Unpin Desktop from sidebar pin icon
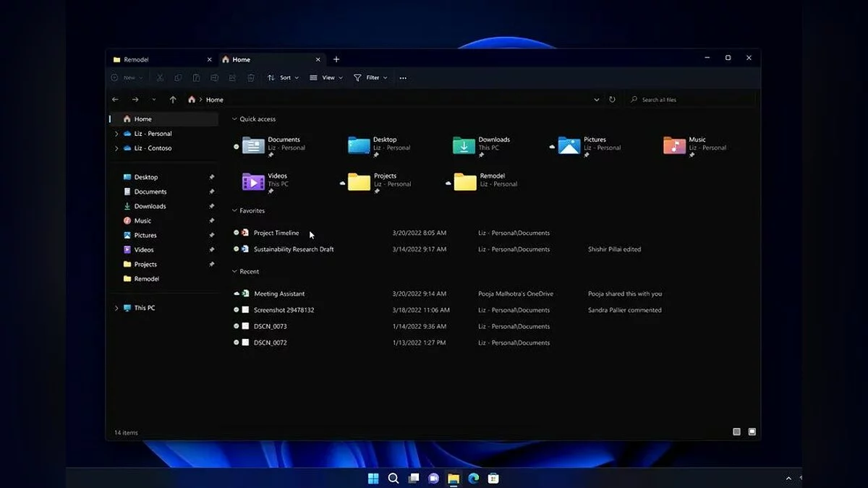868x488 pixels. 211,177
